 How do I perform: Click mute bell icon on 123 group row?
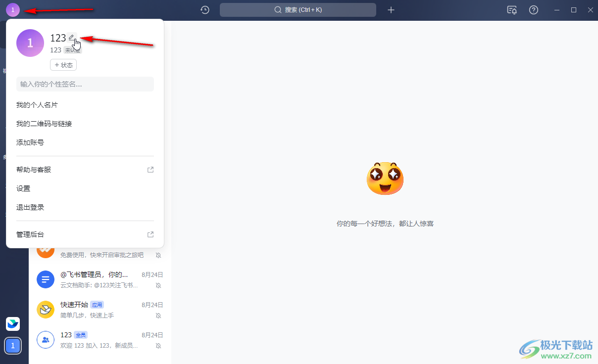158,346
